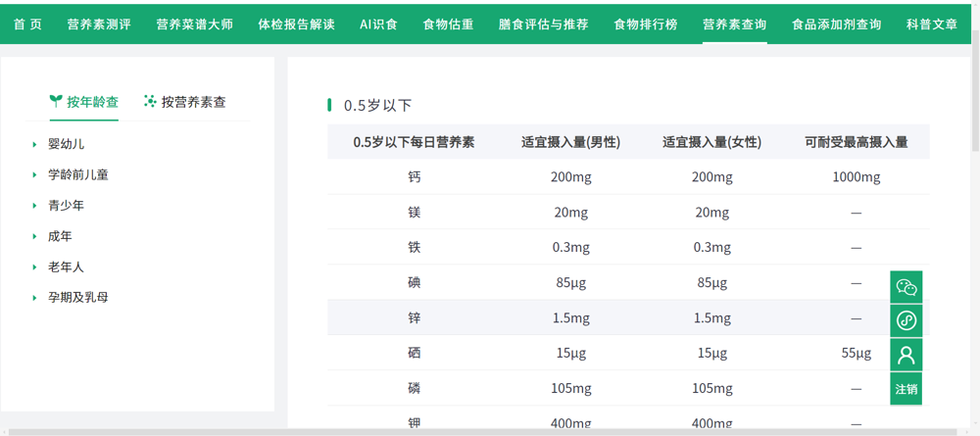
Task: Go to 营养菜谱大师 in navigation bar
Action: pyautogui.click(x=194, y=24)
